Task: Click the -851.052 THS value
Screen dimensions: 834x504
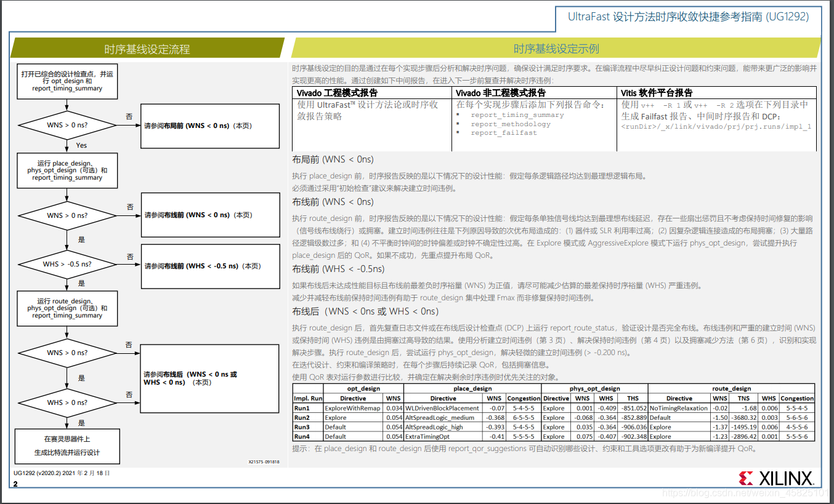Action: [634, 407]
